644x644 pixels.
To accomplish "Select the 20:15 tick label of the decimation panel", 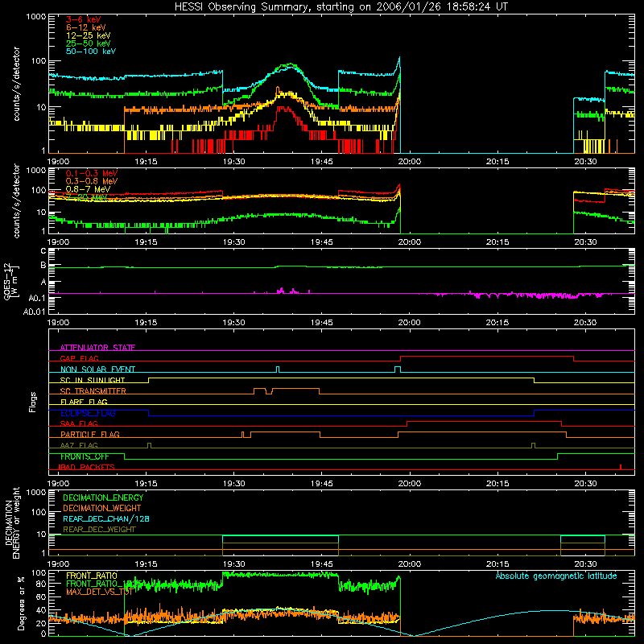I will point(497,564).
